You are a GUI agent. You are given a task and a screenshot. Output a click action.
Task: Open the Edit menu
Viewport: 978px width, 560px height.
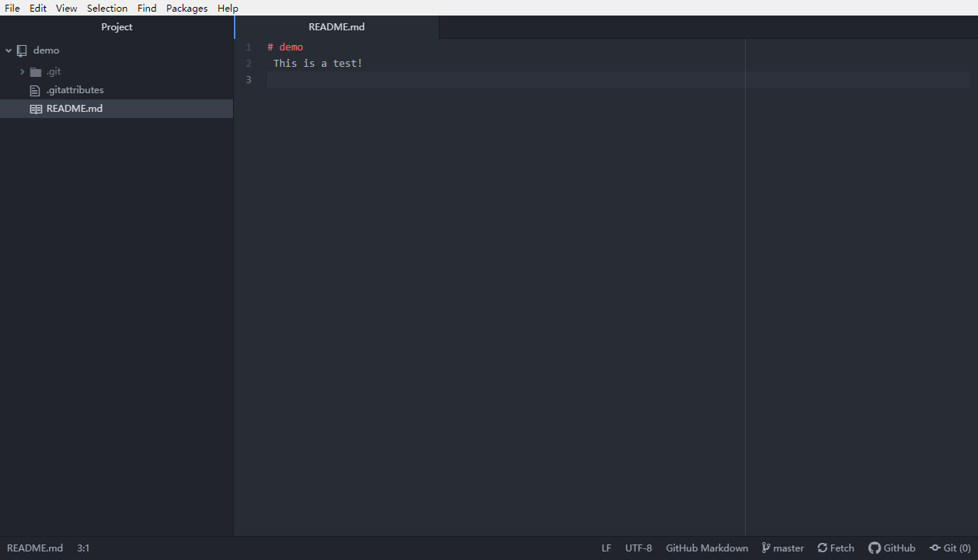[38, 8]
